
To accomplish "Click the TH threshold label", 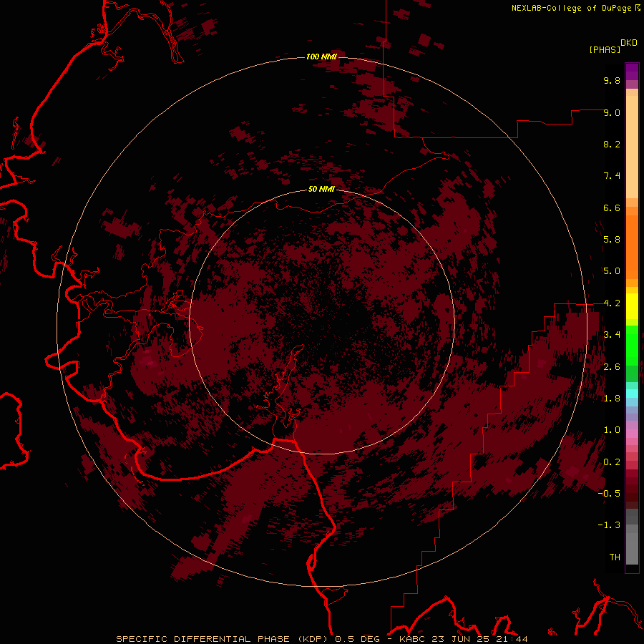I will click(x=615, y=557).
